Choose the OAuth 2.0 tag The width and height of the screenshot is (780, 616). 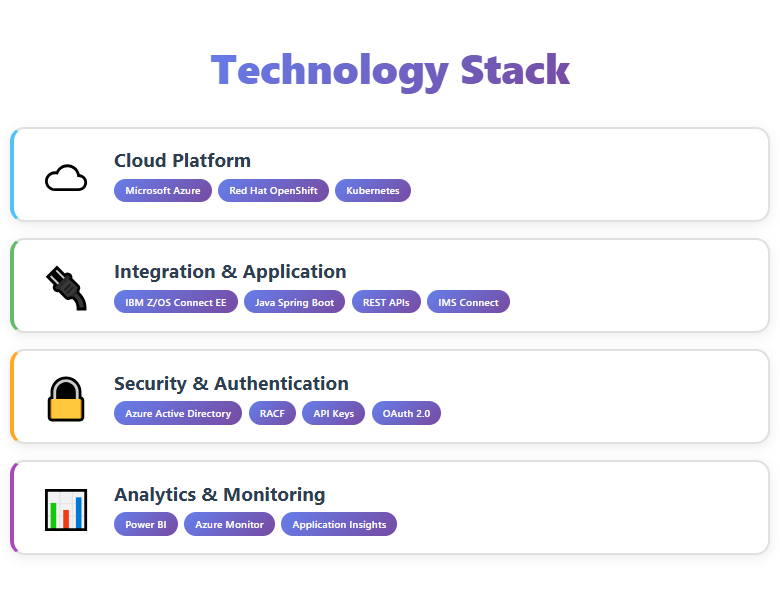pyautogui.click(x=406, y=413)
